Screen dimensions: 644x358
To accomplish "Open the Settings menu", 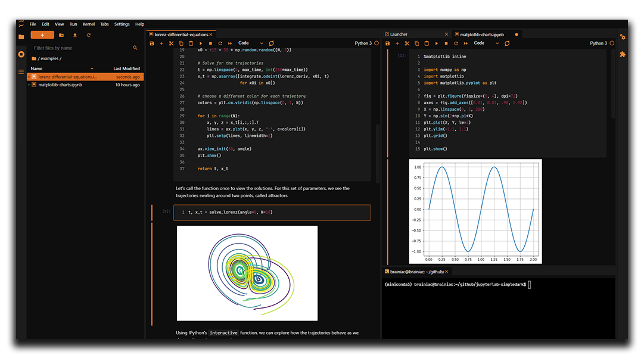I will point(122,24).
